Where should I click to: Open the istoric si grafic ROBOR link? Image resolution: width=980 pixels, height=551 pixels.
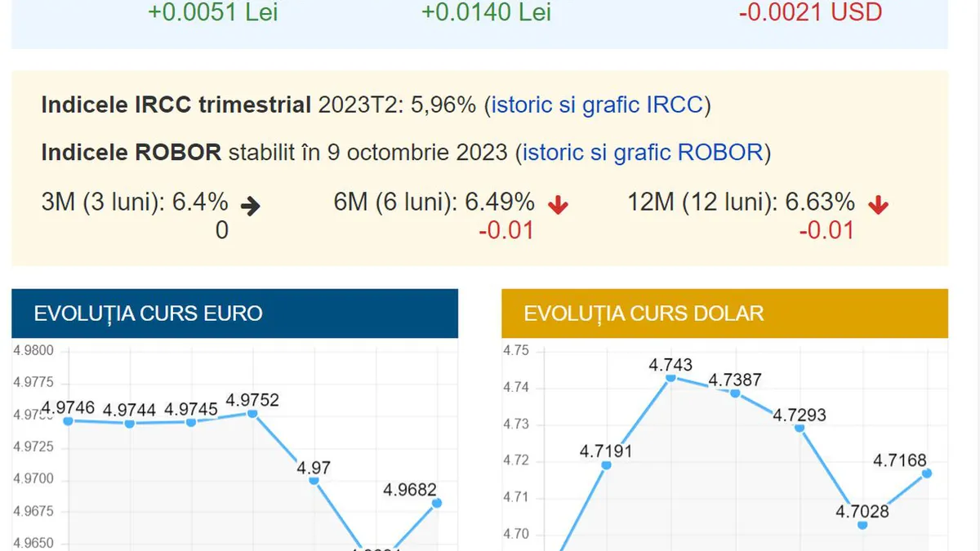643,153
